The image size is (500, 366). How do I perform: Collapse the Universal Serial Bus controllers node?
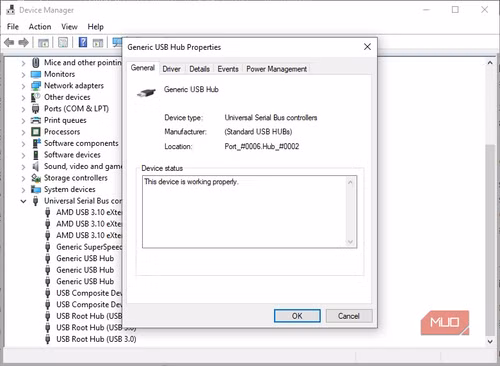coord(23,201)
